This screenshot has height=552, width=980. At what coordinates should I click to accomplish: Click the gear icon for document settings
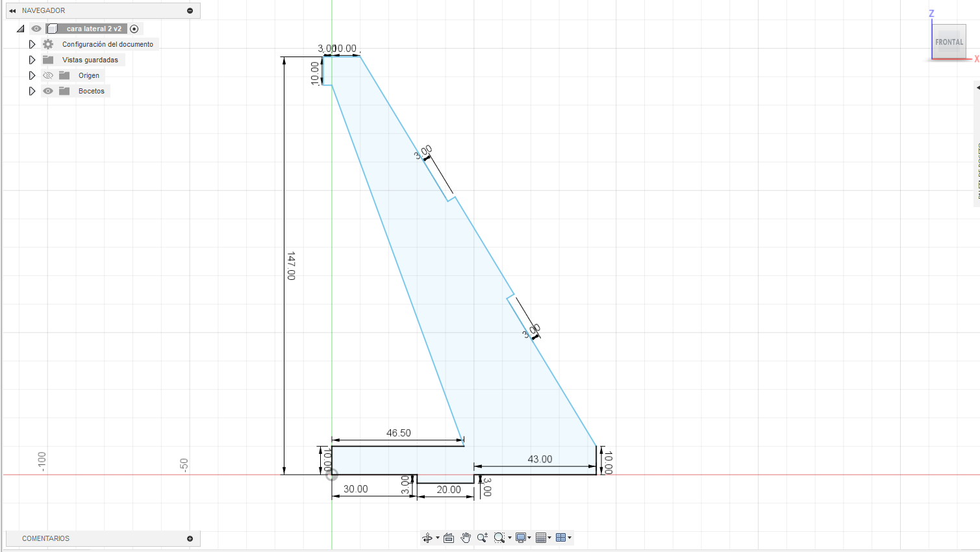[48, 44]
